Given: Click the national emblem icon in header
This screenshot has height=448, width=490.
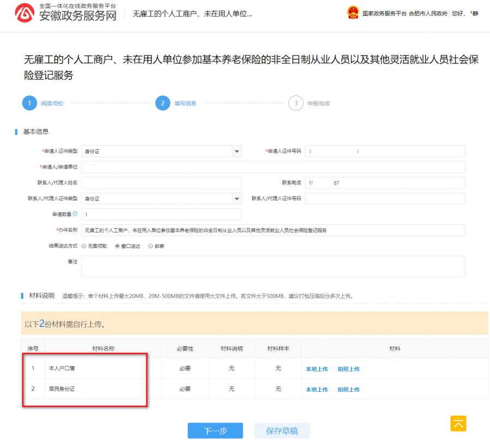Looking at the screenshot, I should 353,13.
